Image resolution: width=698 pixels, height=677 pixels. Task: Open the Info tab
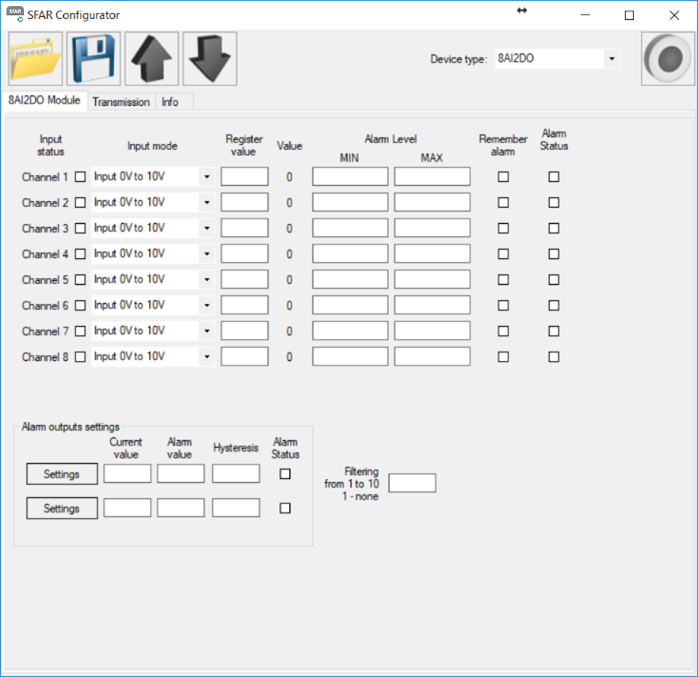tap(170, 102)
